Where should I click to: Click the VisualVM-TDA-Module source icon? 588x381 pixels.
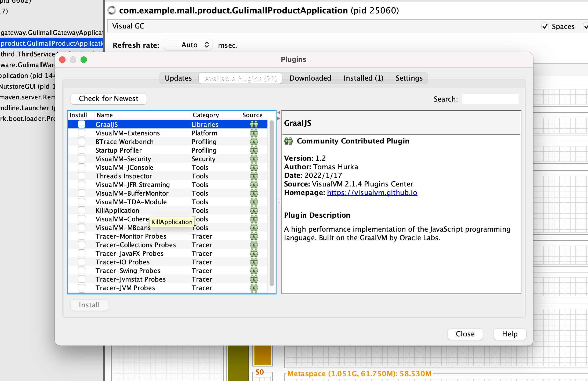(x=254, y=202)
